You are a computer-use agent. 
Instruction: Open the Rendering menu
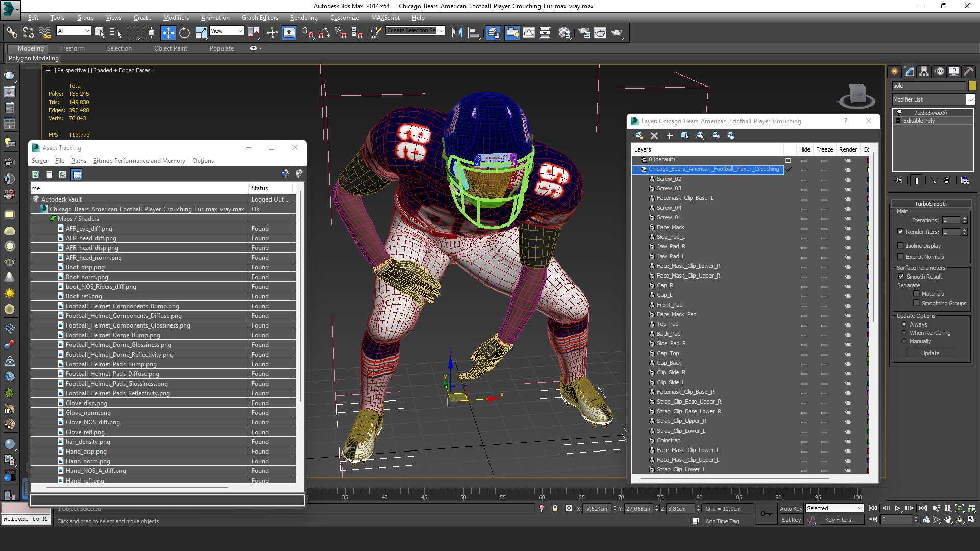coord(304,18)
